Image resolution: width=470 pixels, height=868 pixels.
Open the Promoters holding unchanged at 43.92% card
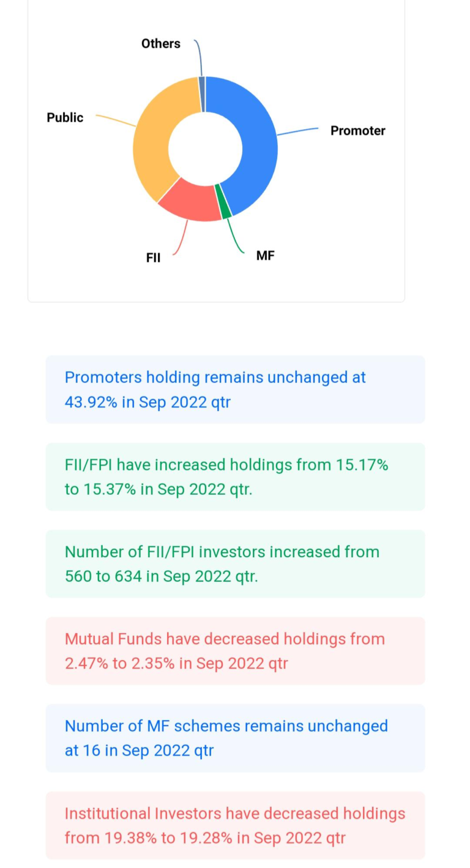pos(235,390)
